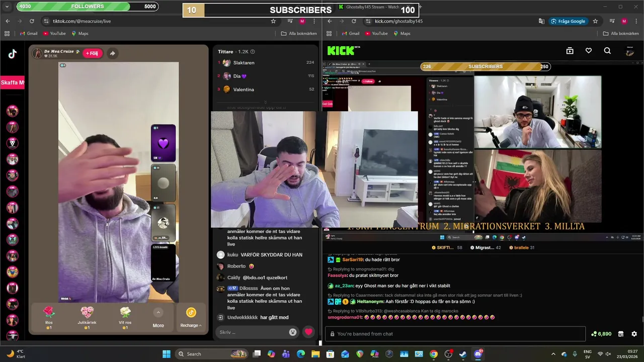The image size is (644, 362).
Task: Open media controls icon in TikTok window
Action: coord(290,21)
